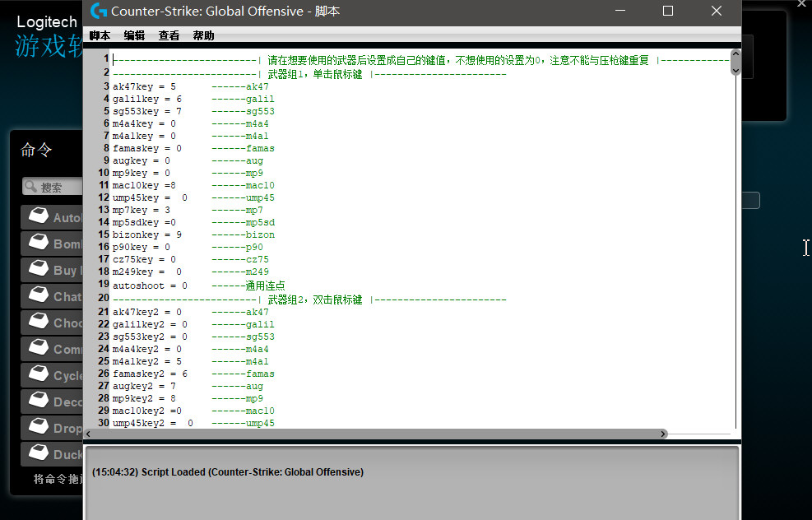Click the line 'autoshoot = 0'

tap(150, 286)
